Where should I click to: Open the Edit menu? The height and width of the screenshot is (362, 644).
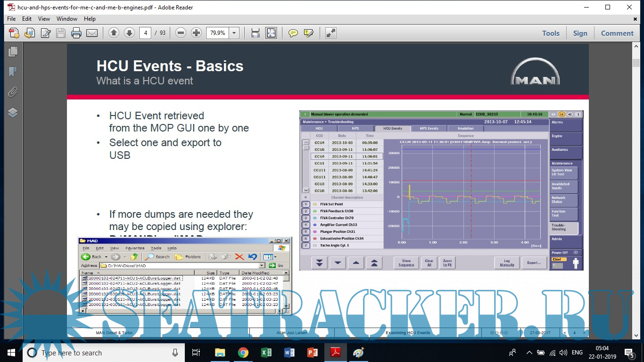pos(27,19)
